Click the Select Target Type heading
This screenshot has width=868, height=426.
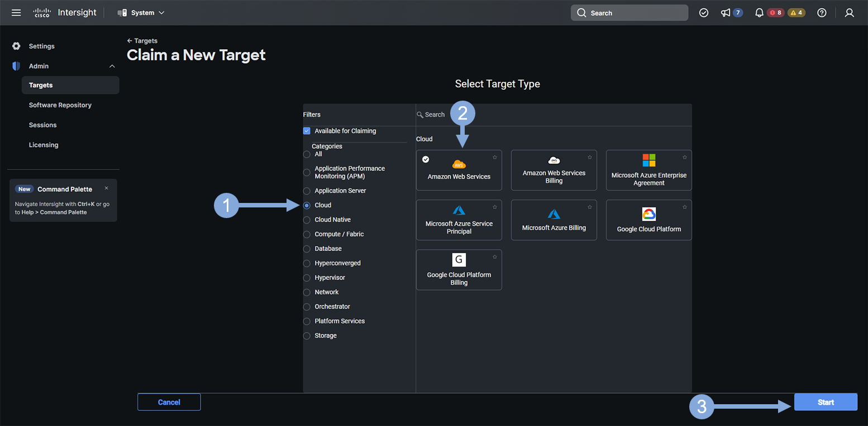point(498,84)
